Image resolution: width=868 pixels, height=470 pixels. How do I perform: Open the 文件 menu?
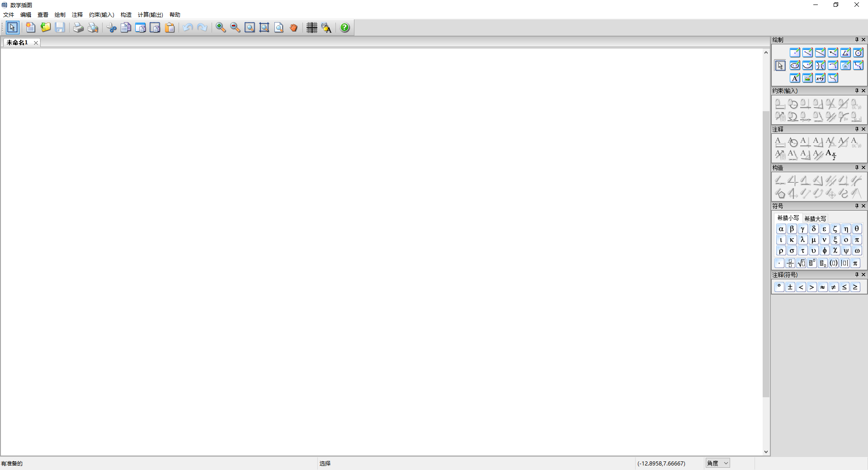click(9, 15)
